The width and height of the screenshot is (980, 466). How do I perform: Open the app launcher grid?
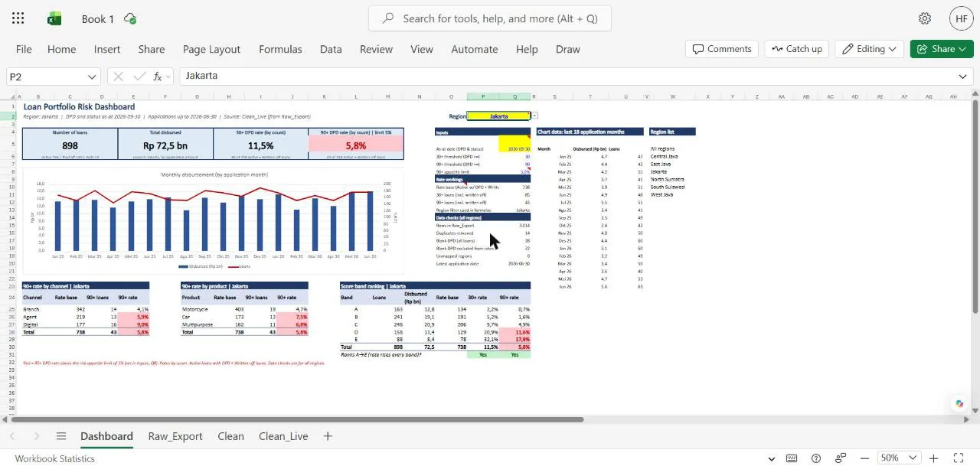point(18,18)
